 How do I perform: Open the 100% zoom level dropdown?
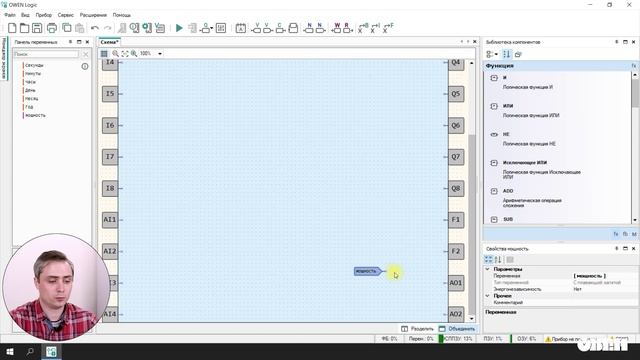coord(160,53)
